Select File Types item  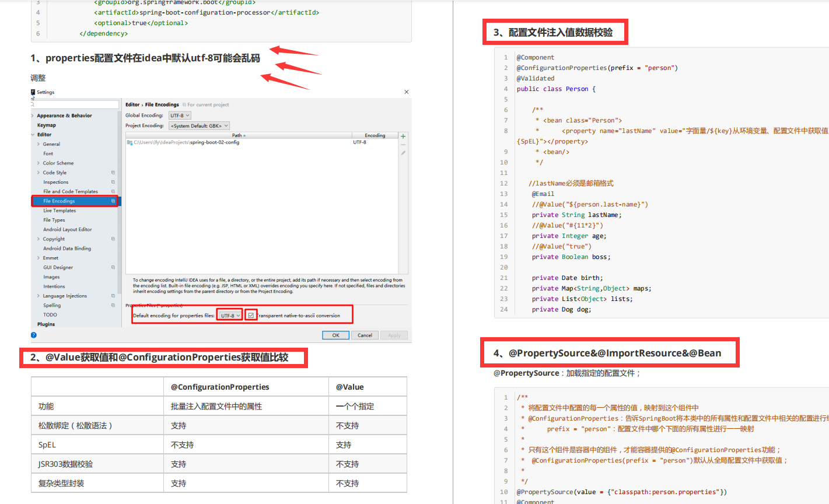54,220
